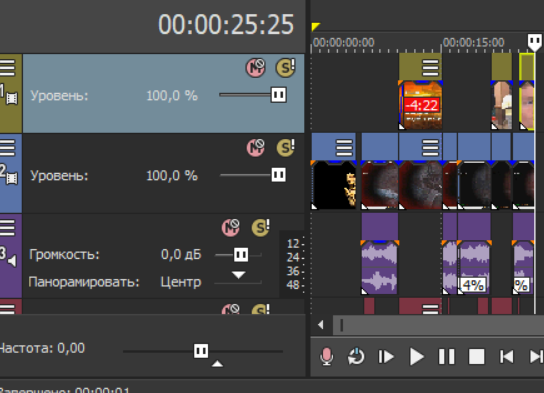This screenshot has width=544, height=393.
Task: Mute video track 1
Action: [x=256, y=67]
